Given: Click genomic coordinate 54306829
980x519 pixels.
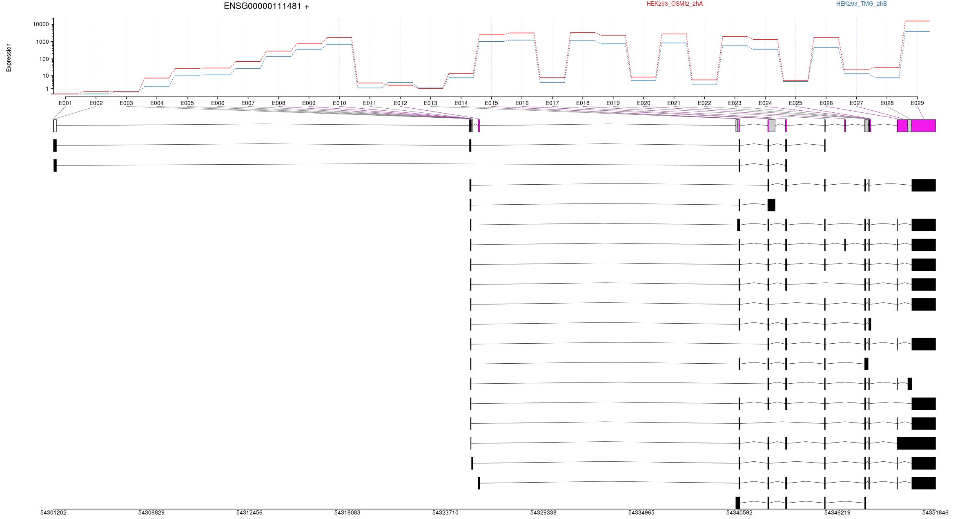Looking at the screenshot, I should [151, 512].
